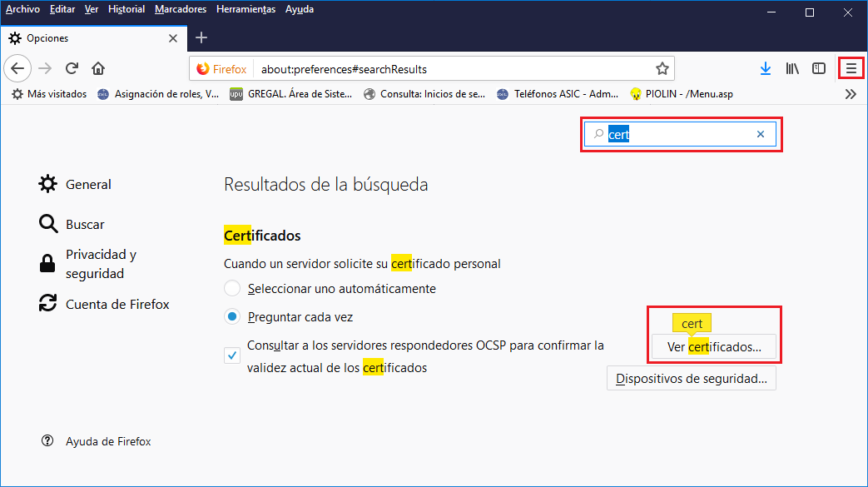Image resolution: width=868 pixels, height=487 pixels.
Task: Open the 'Ayuda de Firefox' link
Action: (x=108, y=441)
